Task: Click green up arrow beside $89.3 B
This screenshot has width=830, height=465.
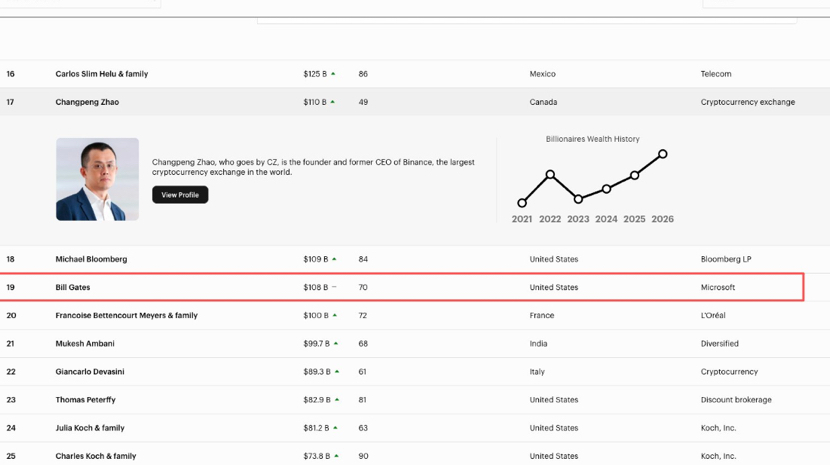Action: pos(337,371)
